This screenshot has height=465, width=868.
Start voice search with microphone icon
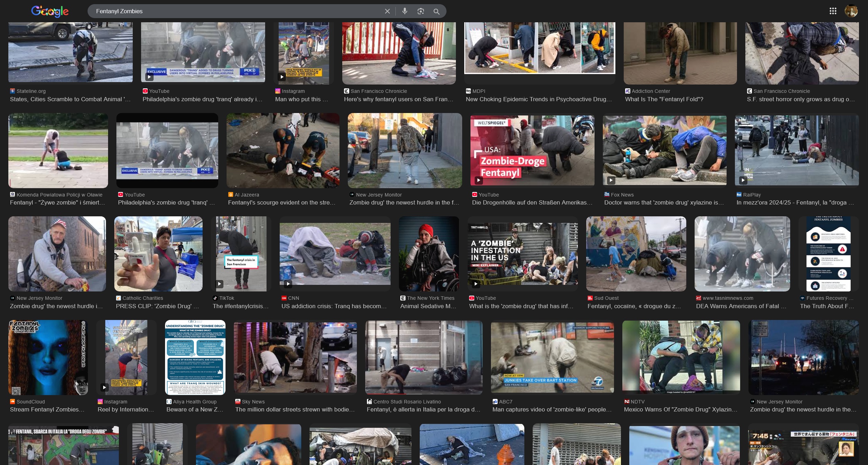click(404, 11)
